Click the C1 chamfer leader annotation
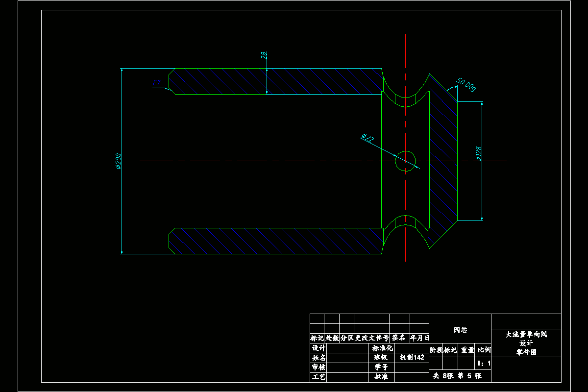 (157, 83)
